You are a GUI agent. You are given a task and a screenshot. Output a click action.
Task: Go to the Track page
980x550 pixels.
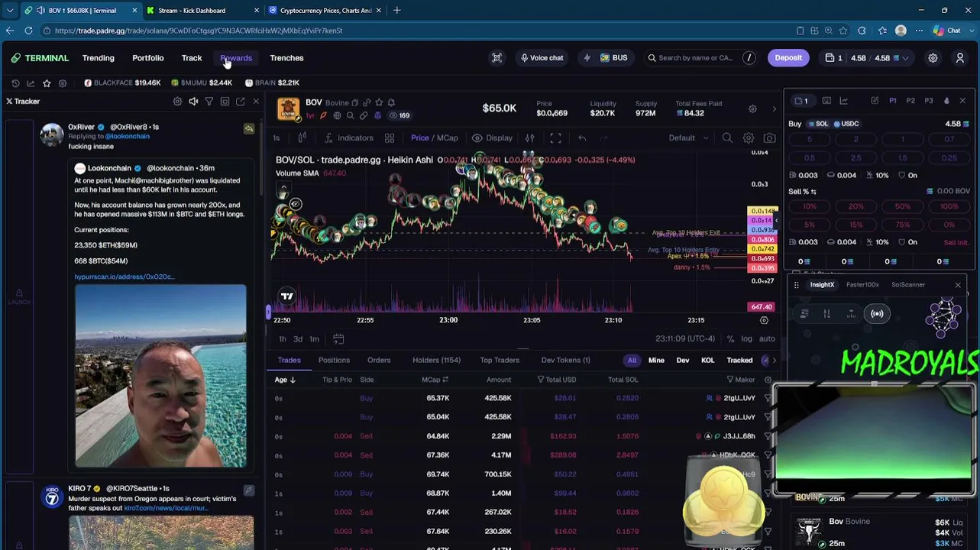click(x=192, y=58)
